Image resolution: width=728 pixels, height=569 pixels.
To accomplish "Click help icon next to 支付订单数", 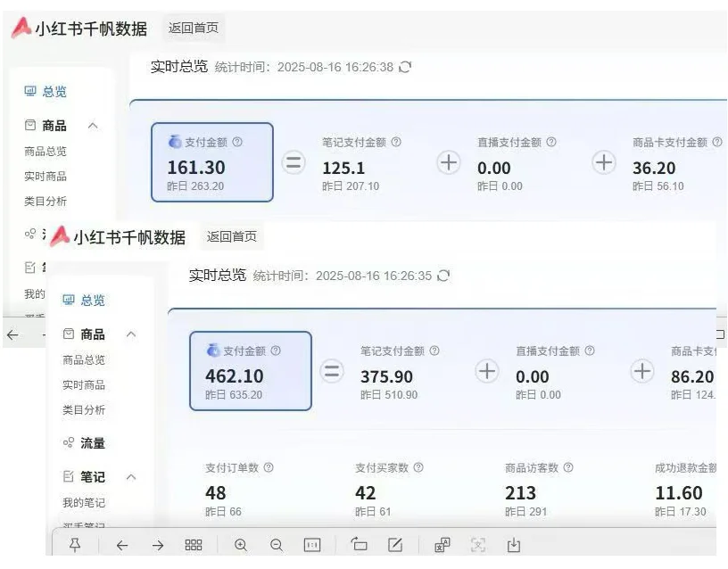I will 269,467.
